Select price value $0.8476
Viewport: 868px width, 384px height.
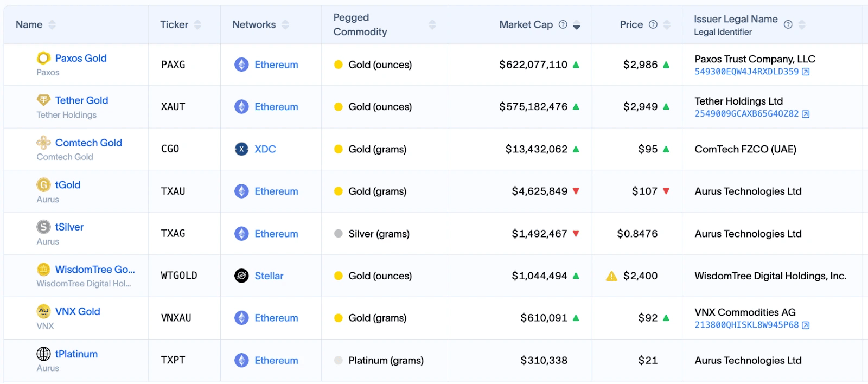click(637, 234)
